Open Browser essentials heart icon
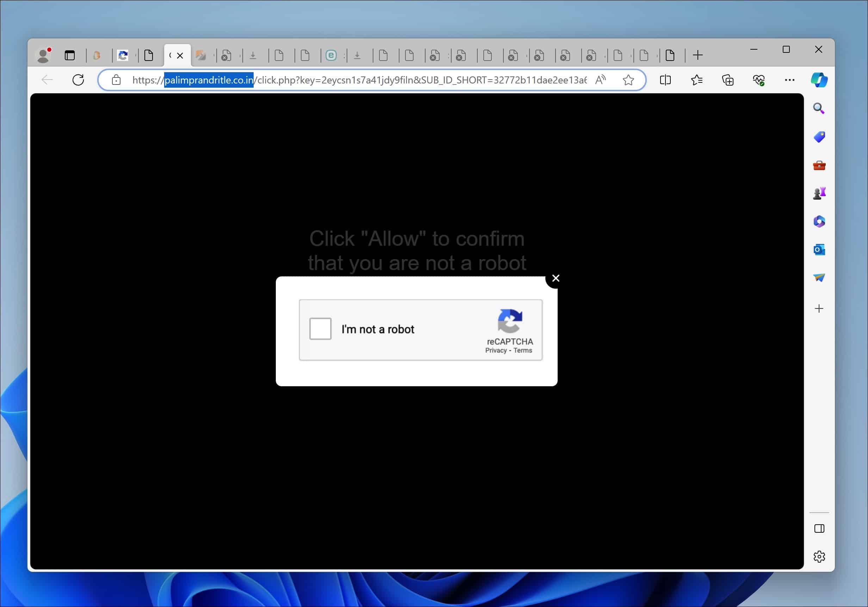Screen dimensions: 868x607 pyautogui.click(x=758, y=80)
